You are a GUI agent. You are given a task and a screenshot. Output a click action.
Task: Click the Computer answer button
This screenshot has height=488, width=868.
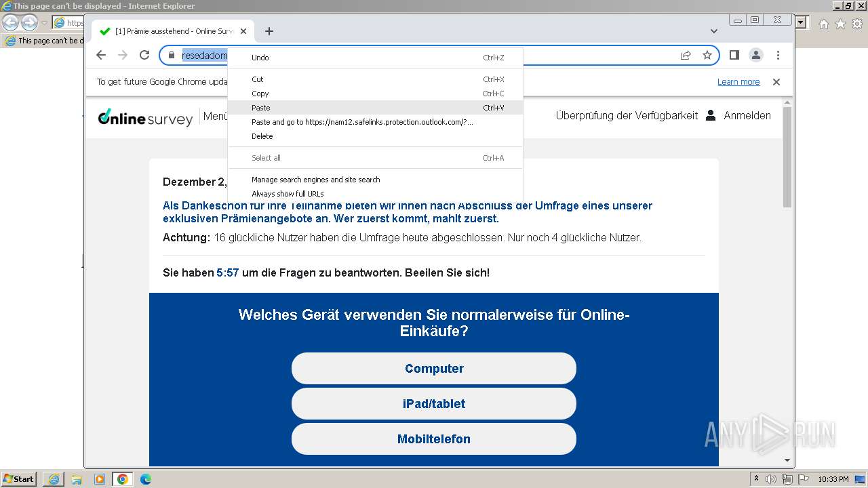click(x=434, y=369)
